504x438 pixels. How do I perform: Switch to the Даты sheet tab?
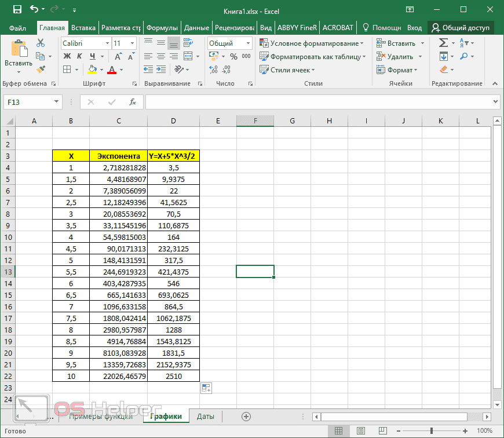(205, 416)
